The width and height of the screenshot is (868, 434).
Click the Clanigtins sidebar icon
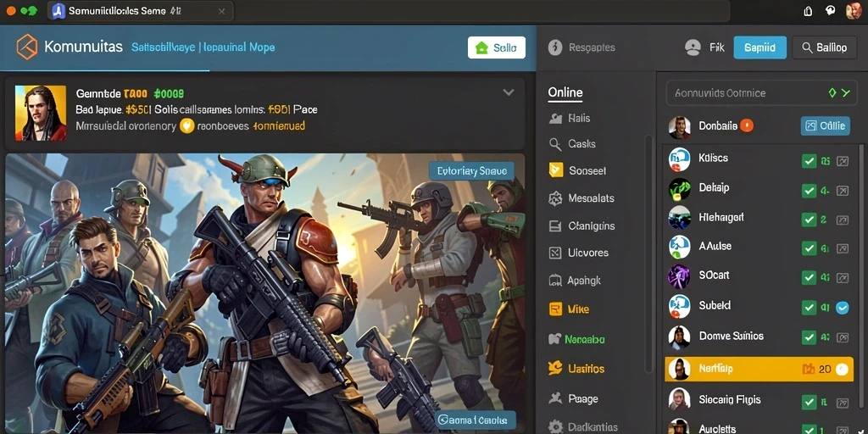555,225
